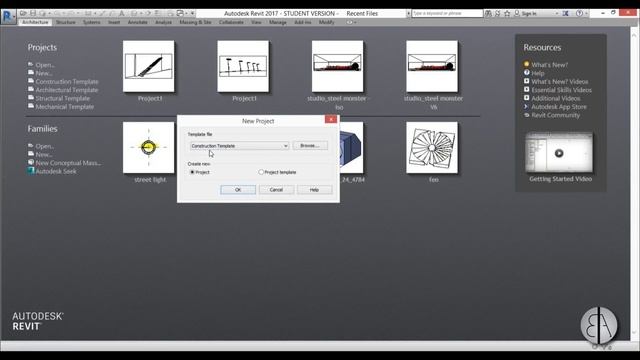Select the Project radio button

point(192,172)
